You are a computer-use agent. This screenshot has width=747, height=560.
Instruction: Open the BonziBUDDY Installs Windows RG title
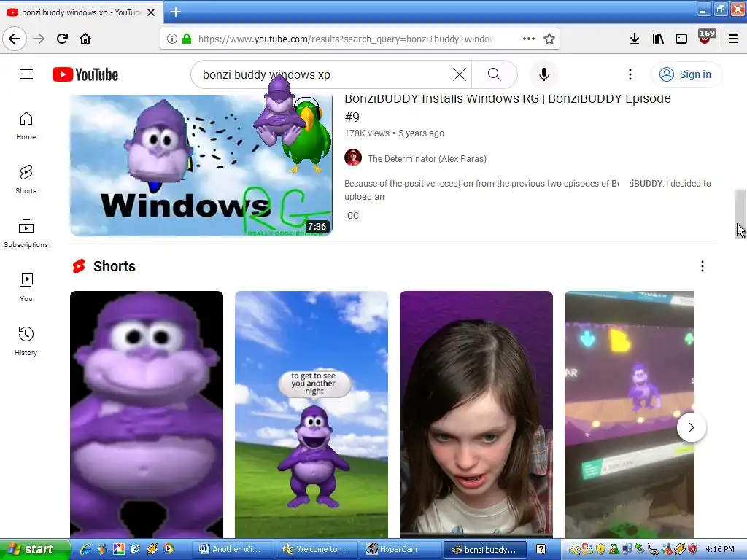tap(508, 107)
